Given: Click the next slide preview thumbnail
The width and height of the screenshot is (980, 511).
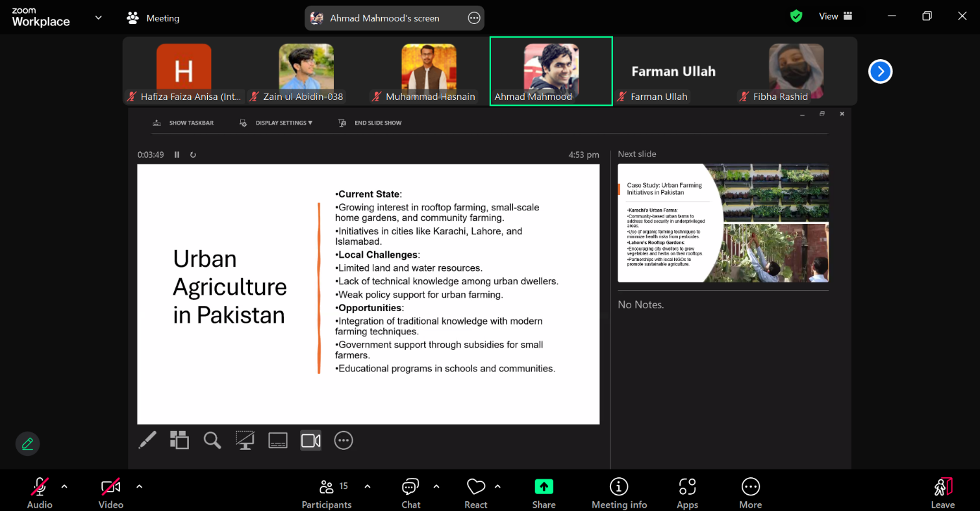Looking at the screenshot, I should pyautogui.click(x=723, y=223).
